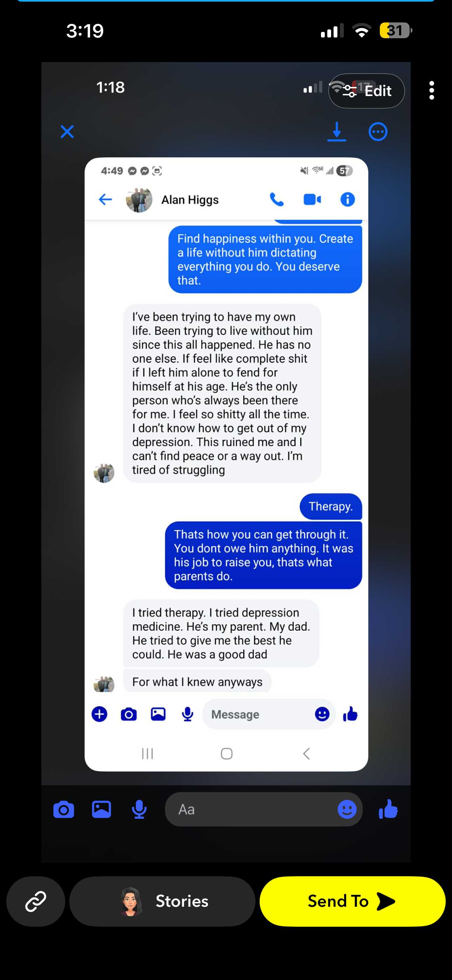Open emoji picker in Message field
This screenshot has height=980, width=452.
coord(322,714)
